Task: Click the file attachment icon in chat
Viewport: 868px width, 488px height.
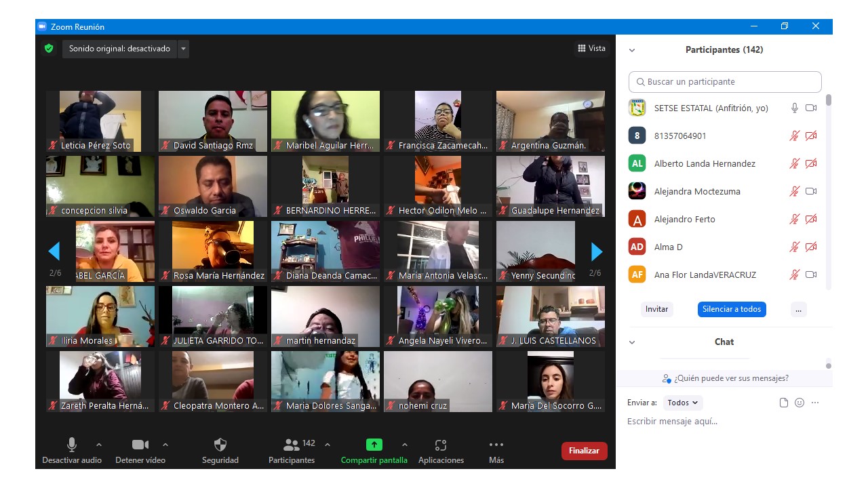Action: pyautogui.click(x=784, y=403)
